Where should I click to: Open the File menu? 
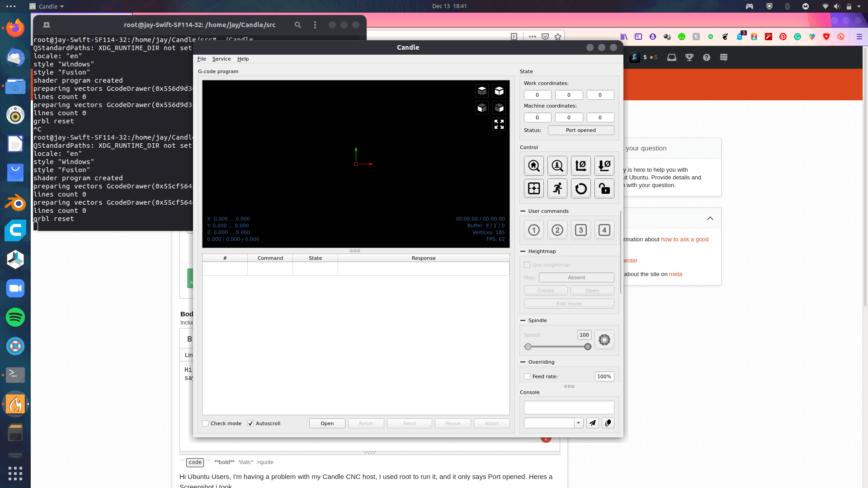[202, 59]
